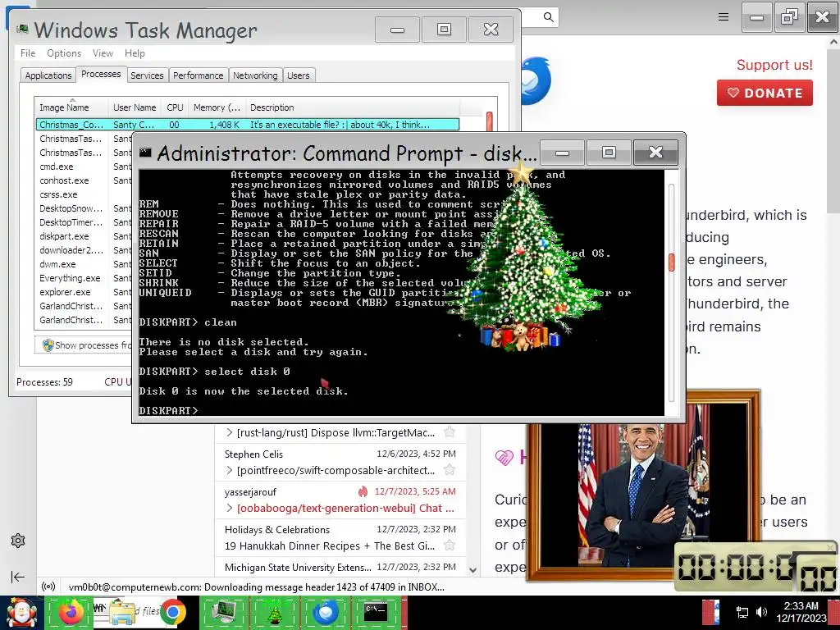The height and width of the screenshot is (630, 840).
Task: Open Command Prompt title bar system icon
Action: tap(145, 153)
